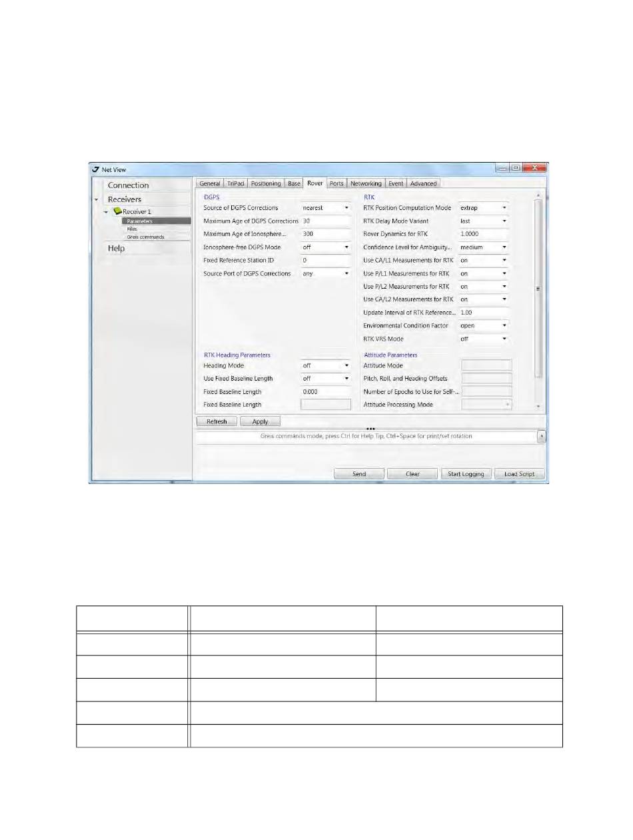Click the arrow button beside the Greis command box

click(541, 437)
